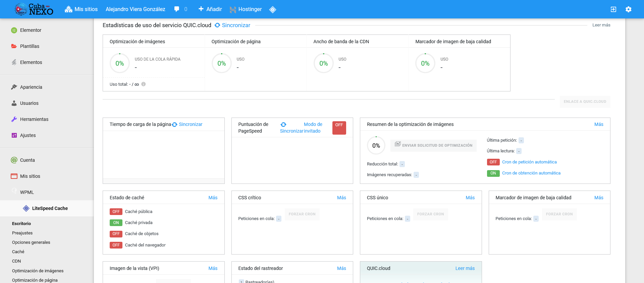
Task: Open the settings gear icon
Action: point(629,9)
